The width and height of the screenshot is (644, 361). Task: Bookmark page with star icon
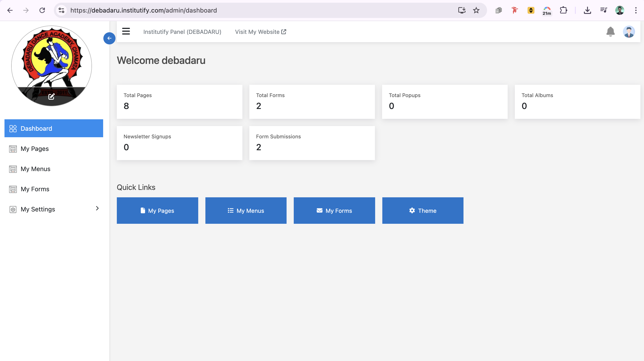476,10
